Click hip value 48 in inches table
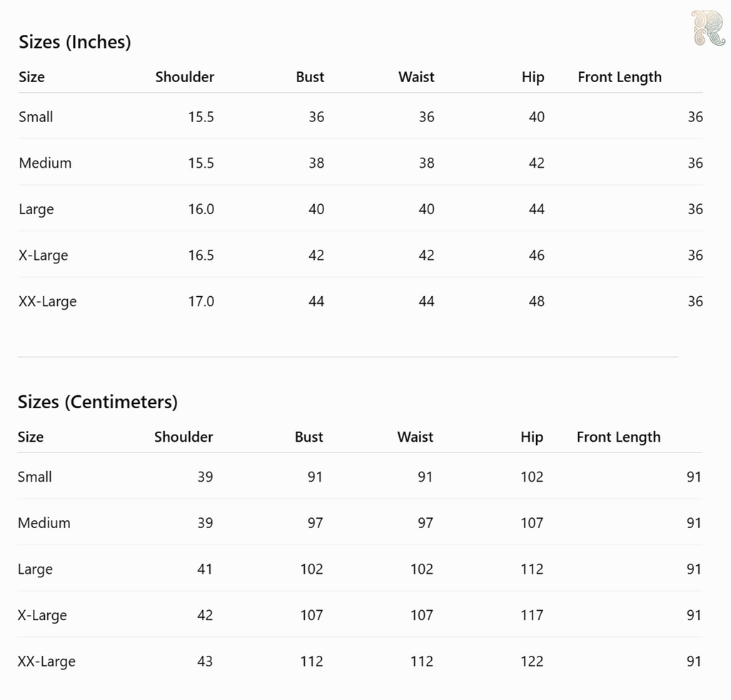Screen dimensions: 731x700 point(537,301)
